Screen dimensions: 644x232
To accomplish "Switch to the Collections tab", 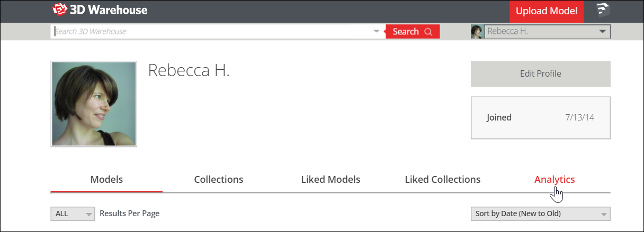I will (219, 180).
